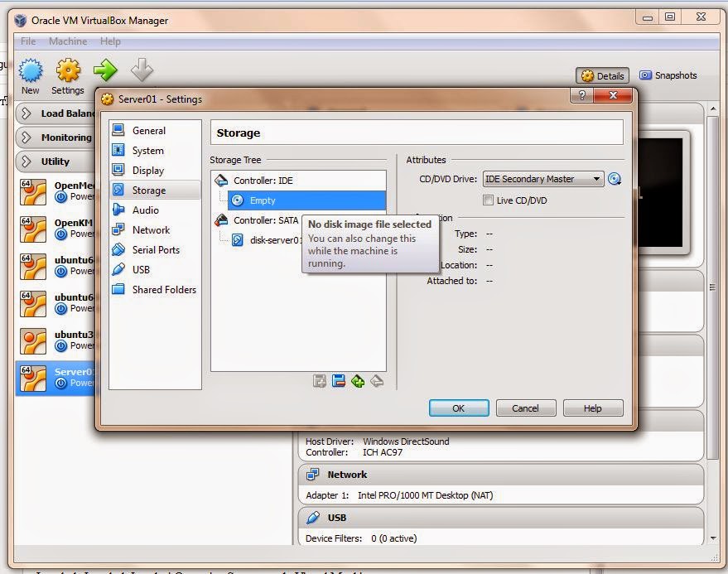Click the Add hard disk icon
Image resolution: width=728 pixels, height=574 pixels.
(x=339, y=381)
